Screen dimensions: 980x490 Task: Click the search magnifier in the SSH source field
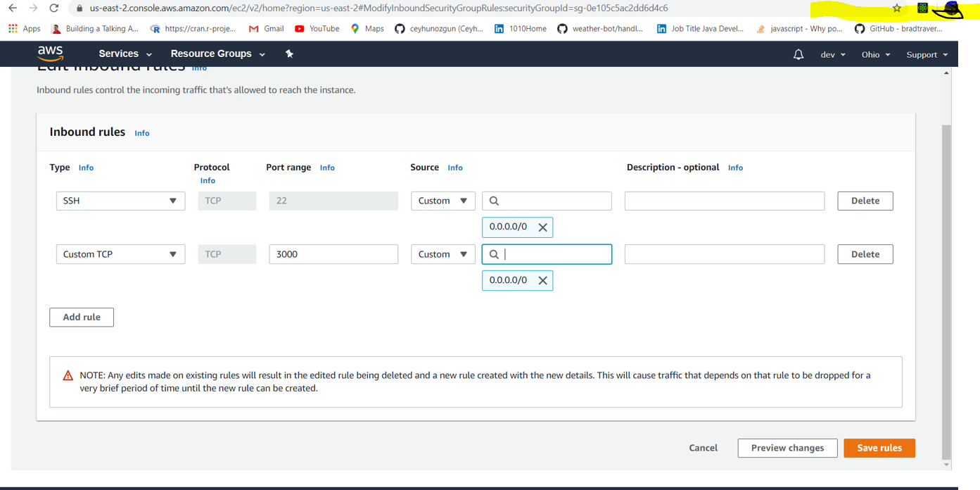point(493,201)
